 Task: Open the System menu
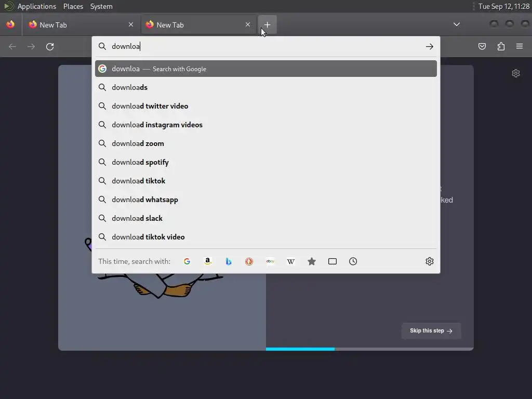pyautogui.click(x=101, y=6)
